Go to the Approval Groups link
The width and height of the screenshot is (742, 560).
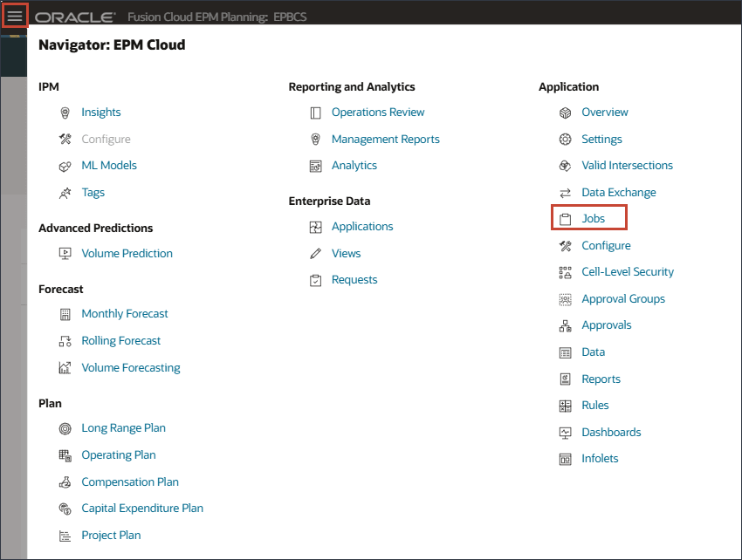(x=623, y=299)
